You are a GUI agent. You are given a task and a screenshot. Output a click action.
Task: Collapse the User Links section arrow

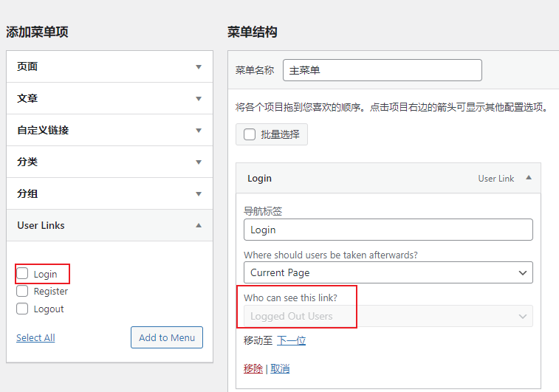[x=198, y=225]
